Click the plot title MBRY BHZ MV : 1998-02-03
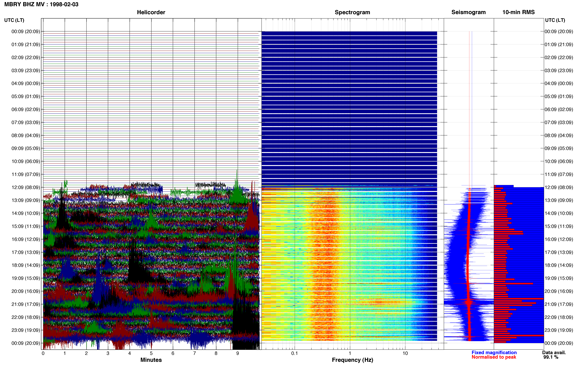The image size is (588, 368). coord(41,4)
